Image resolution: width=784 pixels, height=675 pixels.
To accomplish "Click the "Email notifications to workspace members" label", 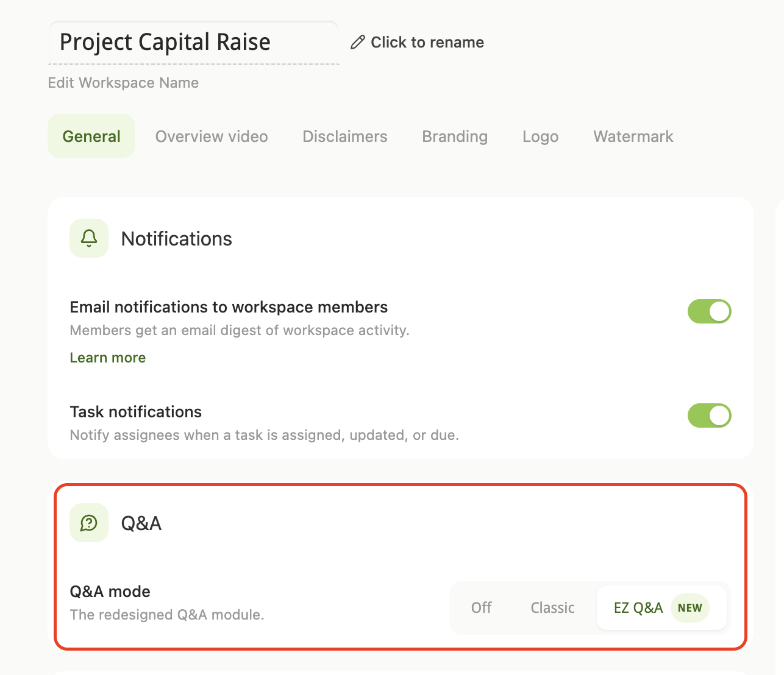I will (x=229, y=307).
